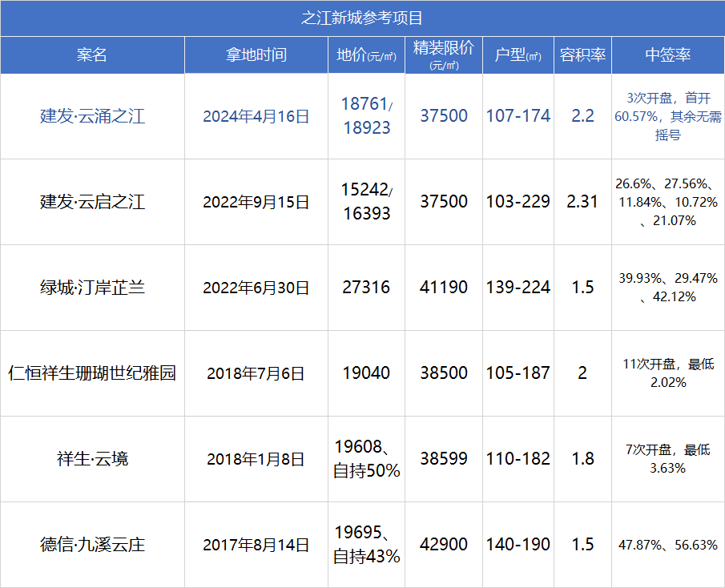The height and width of the screenshot is (588, 725).
Task: Click land price 19040
Action: pyautogui.click(x=366, y=373)
